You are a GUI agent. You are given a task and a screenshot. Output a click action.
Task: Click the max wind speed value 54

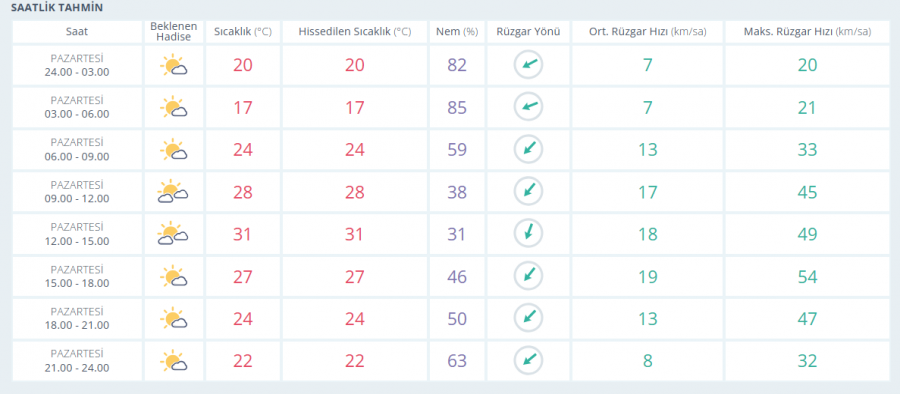point(807,277)
